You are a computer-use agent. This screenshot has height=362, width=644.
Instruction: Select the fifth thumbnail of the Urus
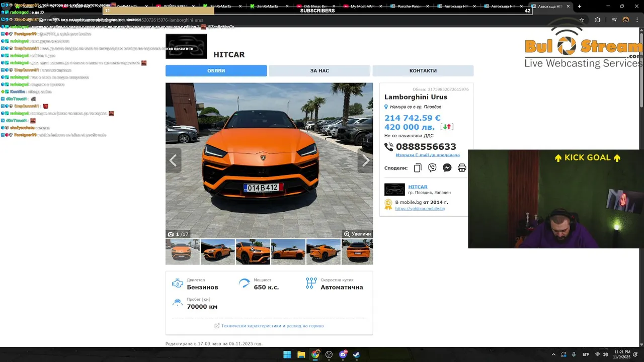click(323, 252)
